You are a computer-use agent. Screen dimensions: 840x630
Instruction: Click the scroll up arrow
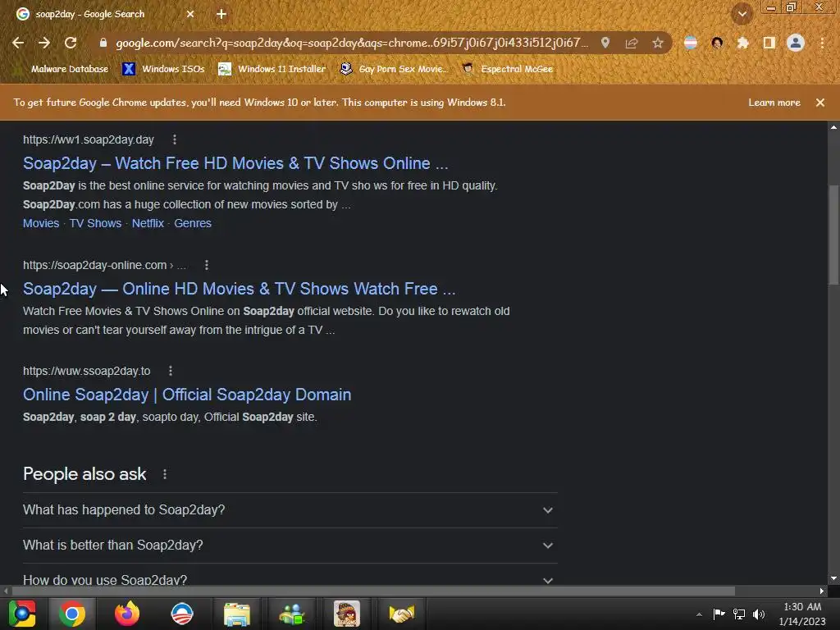pos(833,127)
